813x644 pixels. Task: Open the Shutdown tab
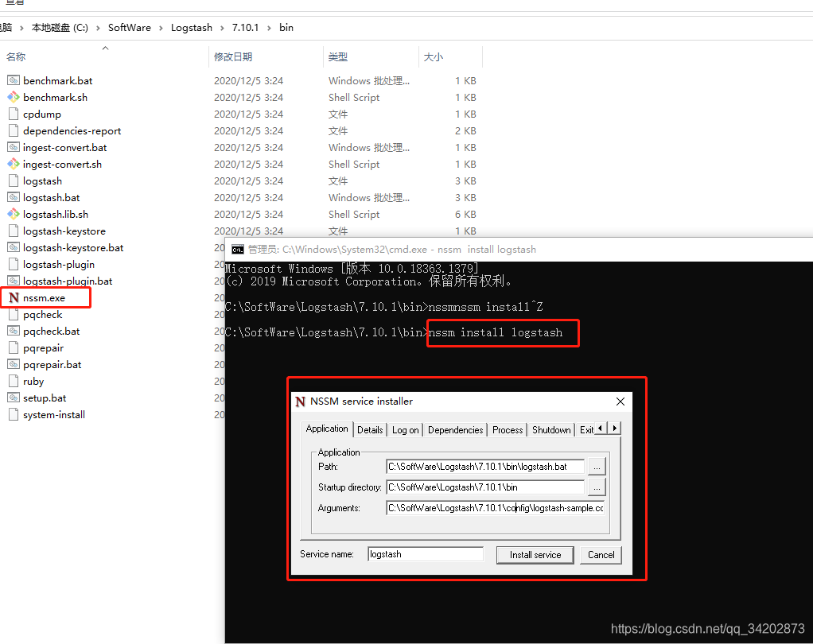click(x=551, y=430)
